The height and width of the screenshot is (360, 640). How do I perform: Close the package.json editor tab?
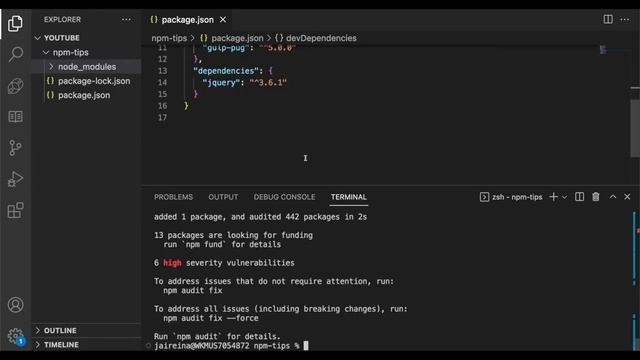(x=223, y=20)
